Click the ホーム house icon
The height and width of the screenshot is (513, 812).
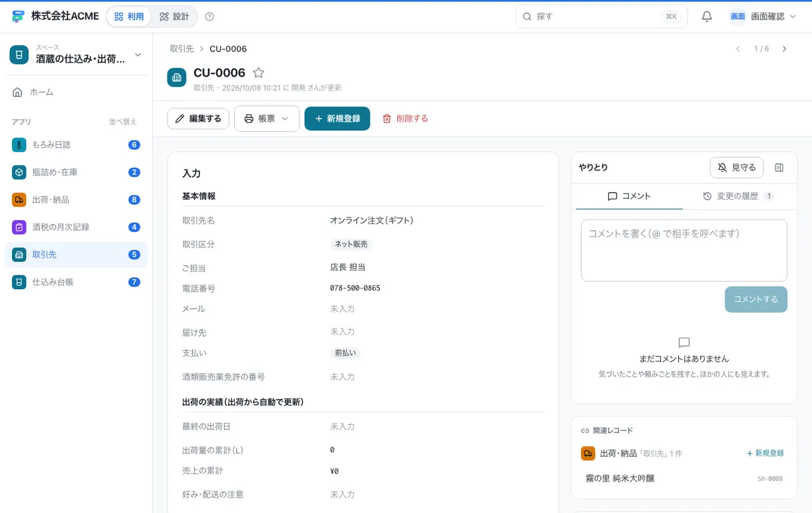[18, 92]
